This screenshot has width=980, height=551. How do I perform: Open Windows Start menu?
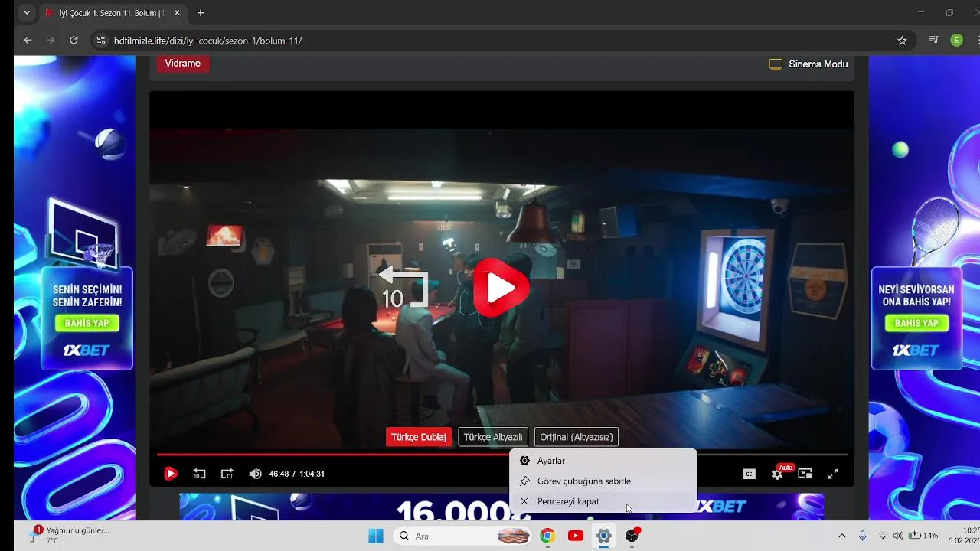coord(376,536)
